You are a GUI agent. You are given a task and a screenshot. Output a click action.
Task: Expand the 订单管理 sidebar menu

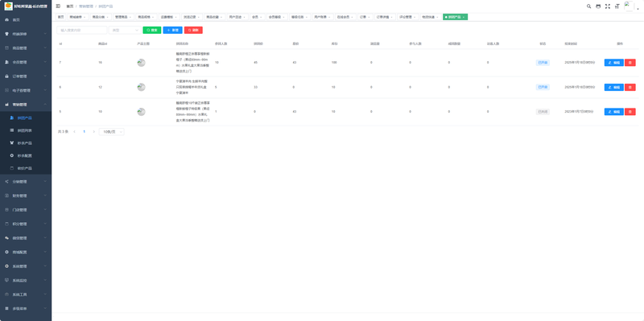click(26, 76)
